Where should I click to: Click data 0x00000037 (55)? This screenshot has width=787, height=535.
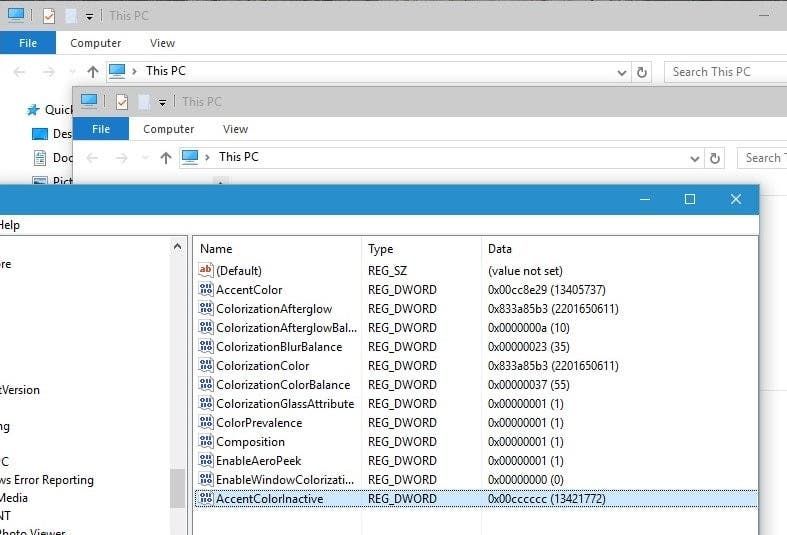coord(528,384)
